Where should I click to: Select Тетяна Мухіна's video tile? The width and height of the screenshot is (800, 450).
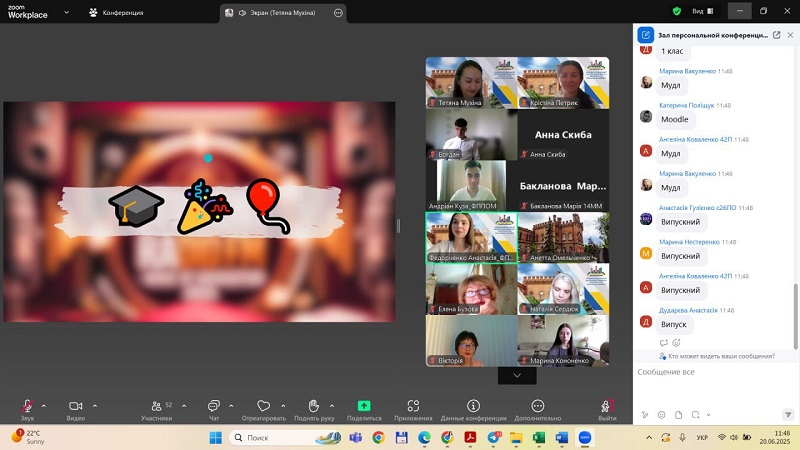click(x=471, y=83)
